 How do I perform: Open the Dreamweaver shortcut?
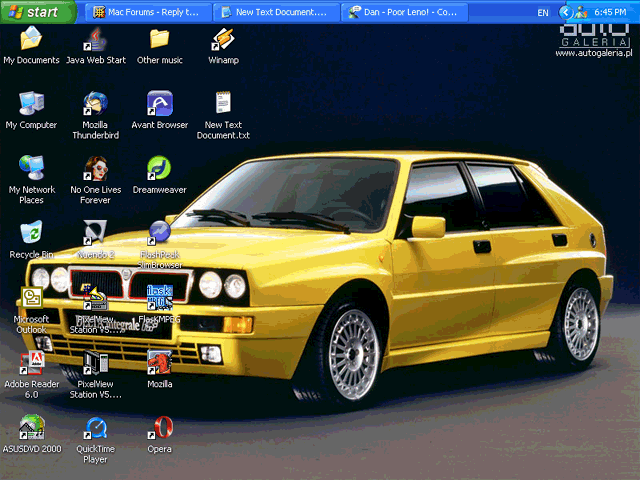click(159, 168)
